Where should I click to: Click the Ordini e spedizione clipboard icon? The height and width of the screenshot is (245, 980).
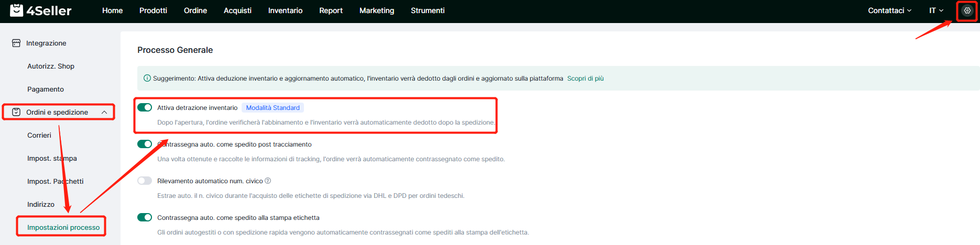16,112
